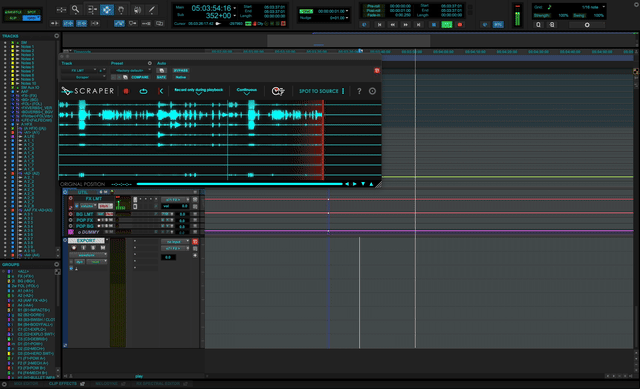Click the Scraper return-to-start icon

[160, 91]
